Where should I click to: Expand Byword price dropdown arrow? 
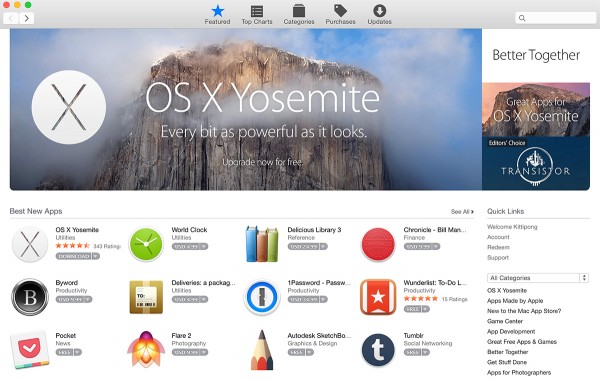(88, 299)
